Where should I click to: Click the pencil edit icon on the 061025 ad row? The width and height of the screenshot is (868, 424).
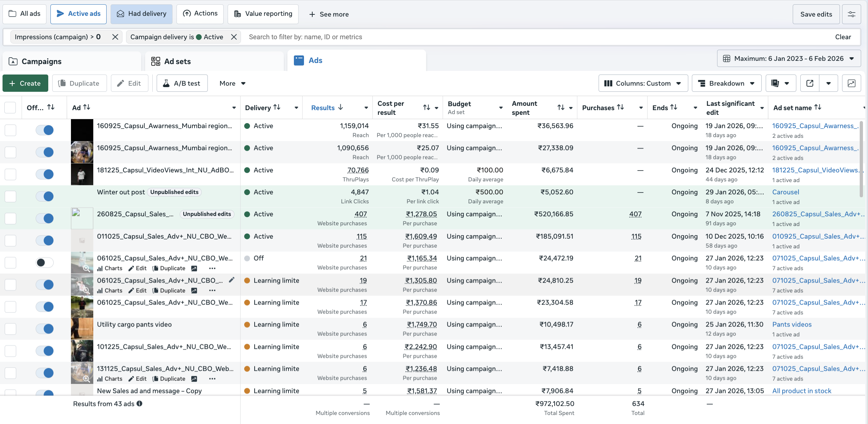[x=232, y=280]
